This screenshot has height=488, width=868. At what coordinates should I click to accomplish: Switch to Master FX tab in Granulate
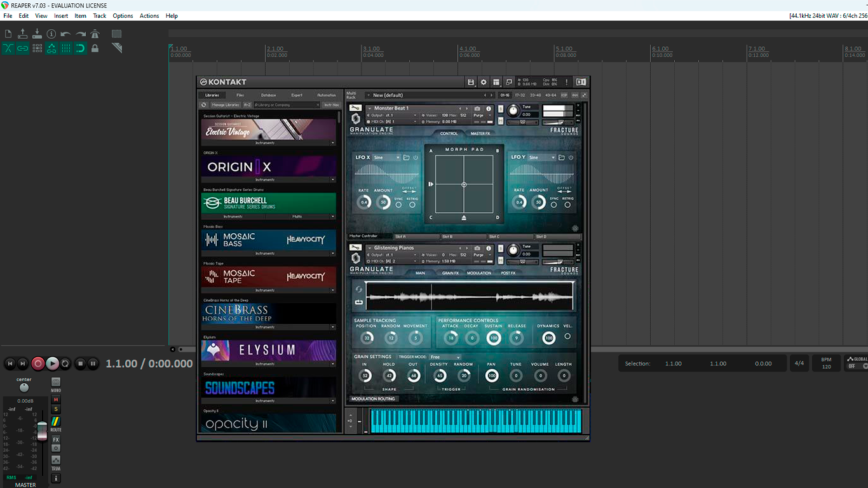(480, 133)
